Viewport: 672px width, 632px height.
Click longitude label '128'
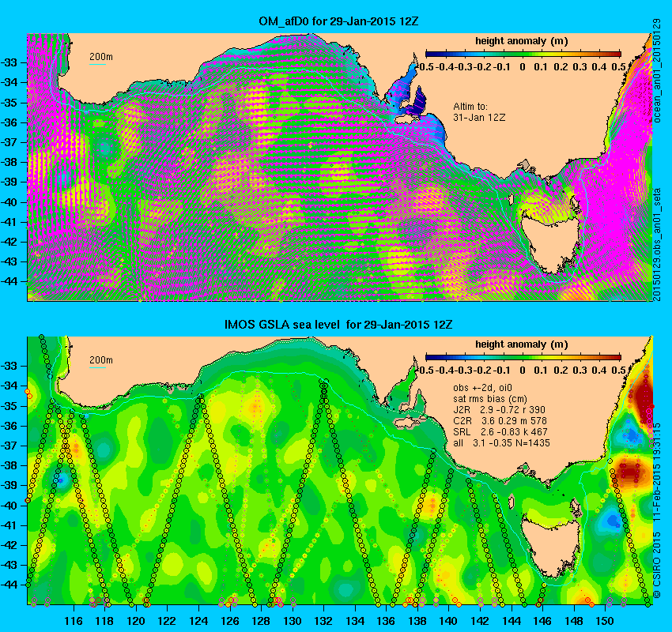click(x=261, y=620)
